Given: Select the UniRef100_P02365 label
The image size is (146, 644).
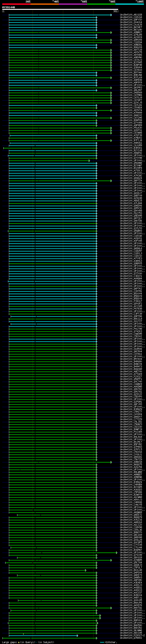Looking at the screenshot, I should click(131, 432).
